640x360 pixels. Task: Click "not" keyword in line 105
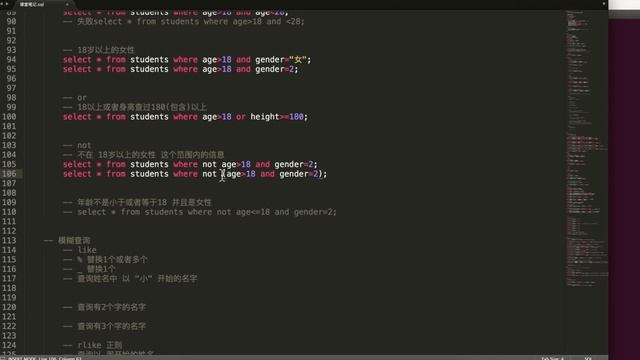[x=209, y=164]
